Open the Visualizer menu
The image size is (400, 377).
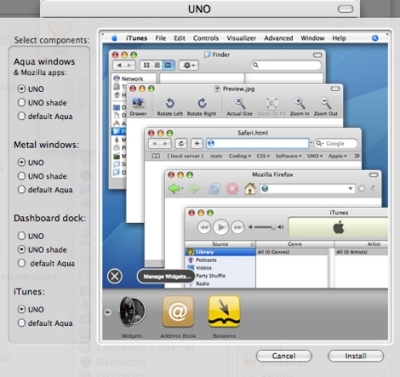point(241,38)
